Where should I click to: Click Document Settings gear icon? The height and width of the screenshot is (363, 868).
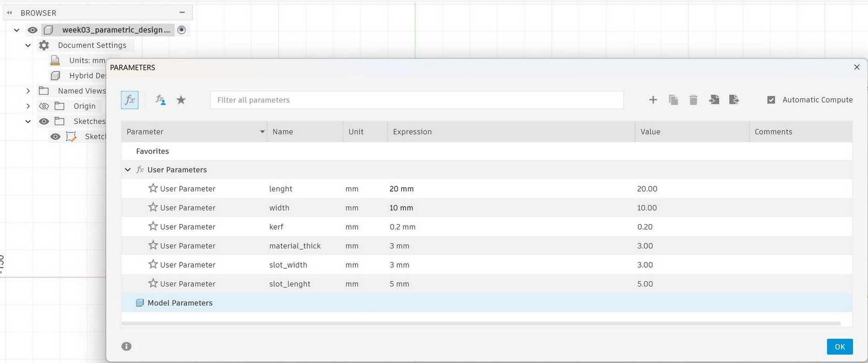point(44,45)
